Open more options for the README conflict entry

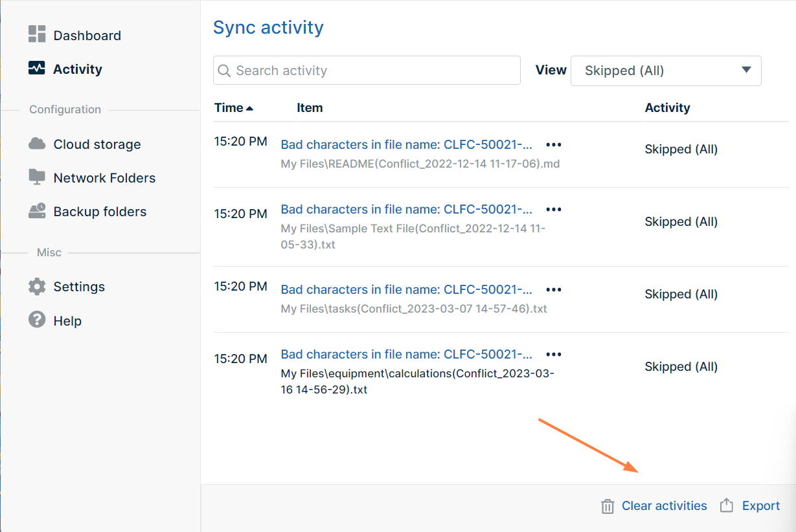(554, 144)
